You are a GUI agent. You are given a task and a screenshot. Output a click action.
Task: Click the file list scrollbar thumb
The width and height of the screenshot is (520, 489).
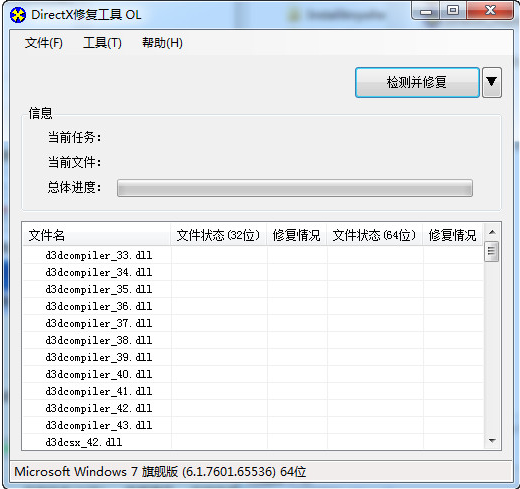pyautogui.click(x=492, y=251)
